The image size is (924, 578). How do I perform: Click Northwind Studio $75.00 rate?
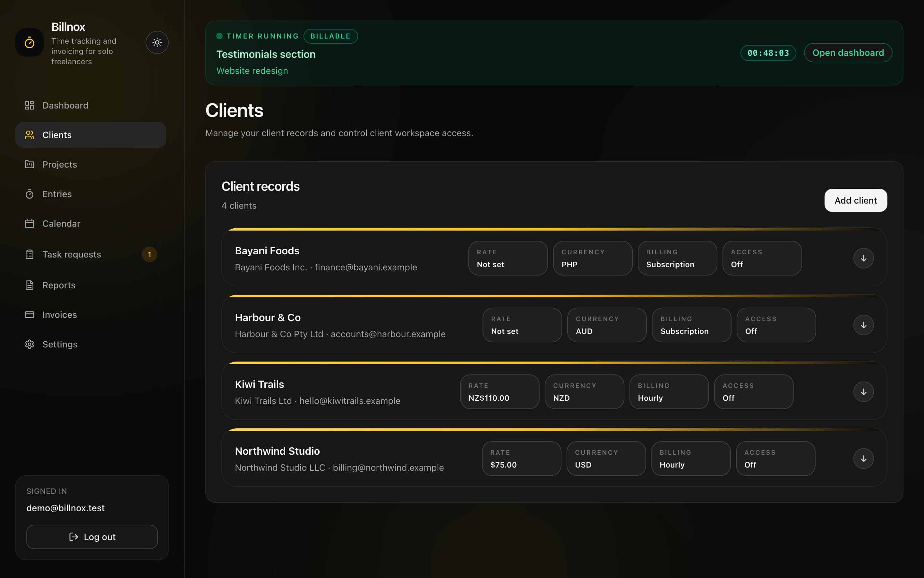[522, 459]
